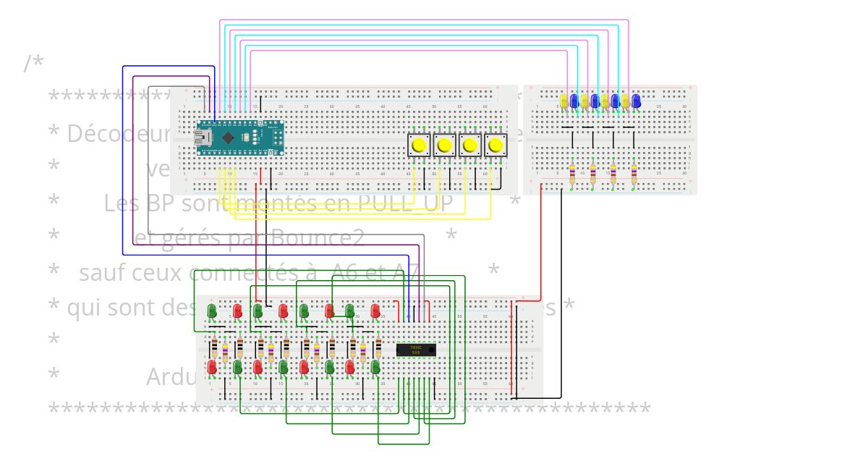This screenshot has width=868, height=456.
Task: Push the leftmost yellow pushbutton
Action: point(419,145)
